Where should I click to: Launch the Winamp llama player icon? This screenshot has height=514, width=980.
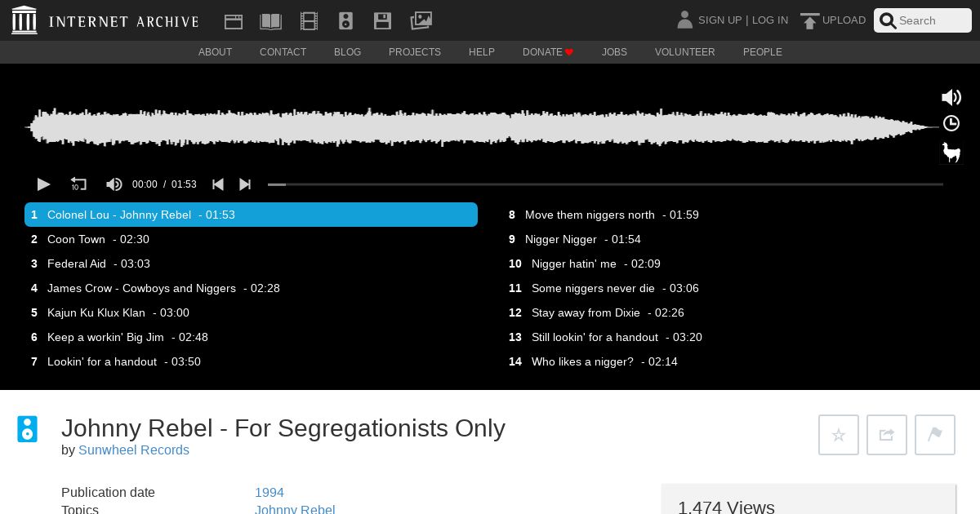(951, 152)
